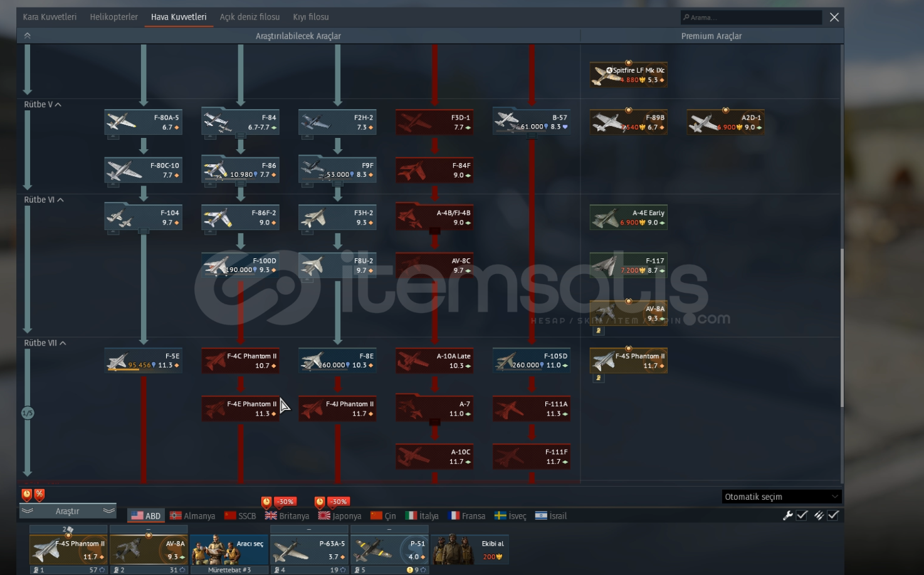This screenshot has height=575, width=924.
Task: Click the Arama search field
Action: (751, 18)
